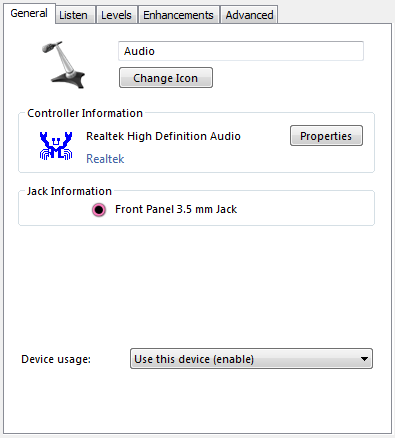Go to the Enhancements tab
This screenshot has width=395, height=438.
[178, 15]
